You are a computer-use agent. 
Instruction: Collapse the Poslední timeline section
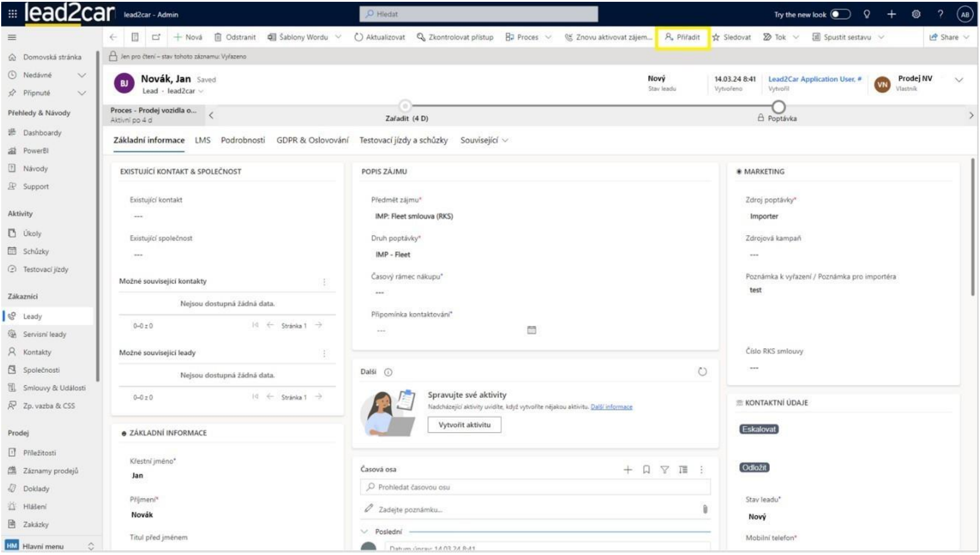(x=364, y=532)
